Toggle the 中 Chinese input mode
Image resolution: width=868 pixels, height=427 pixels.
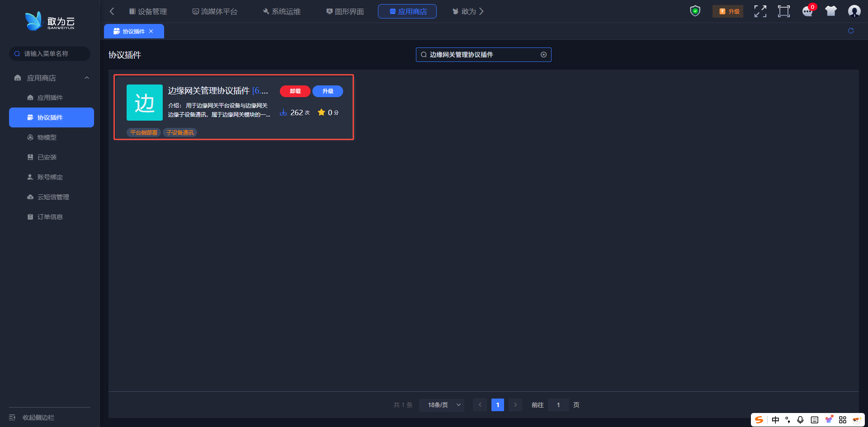pyautogui.click(x=775, y=420)
